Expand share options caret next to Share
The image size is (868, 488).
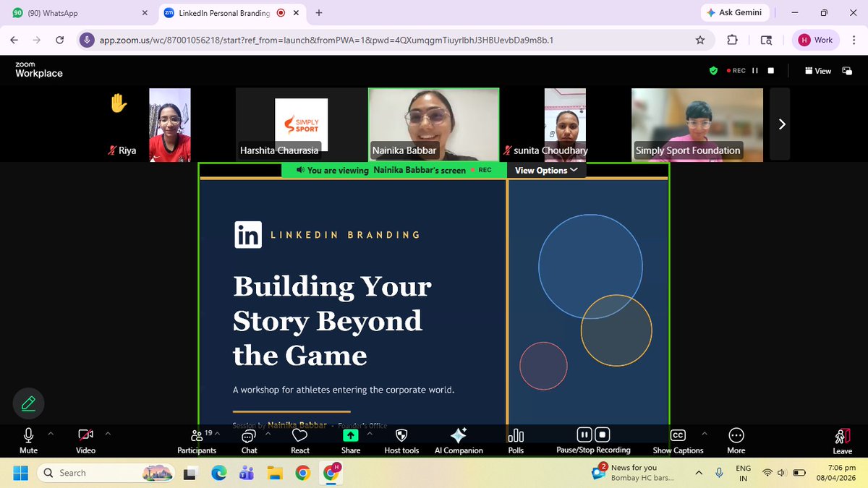(370, 434)
